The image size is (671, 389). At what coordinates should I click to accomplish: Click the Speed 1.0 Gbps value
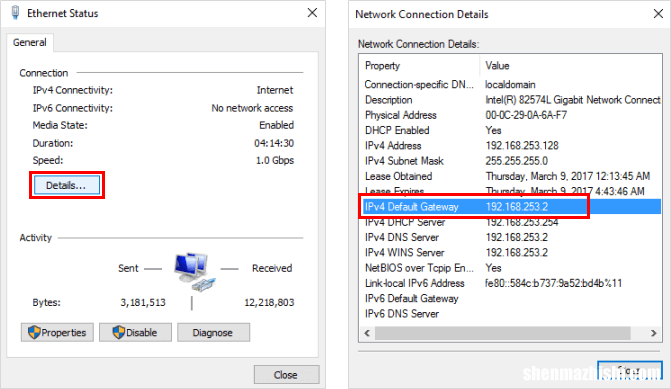[275, 160]
